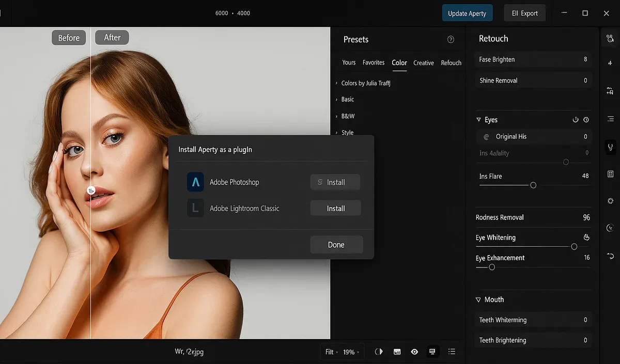This screenshot has width=620, height=364.
Task: Click the Ins Flare slider handle
Action: (x=533, y=185)
